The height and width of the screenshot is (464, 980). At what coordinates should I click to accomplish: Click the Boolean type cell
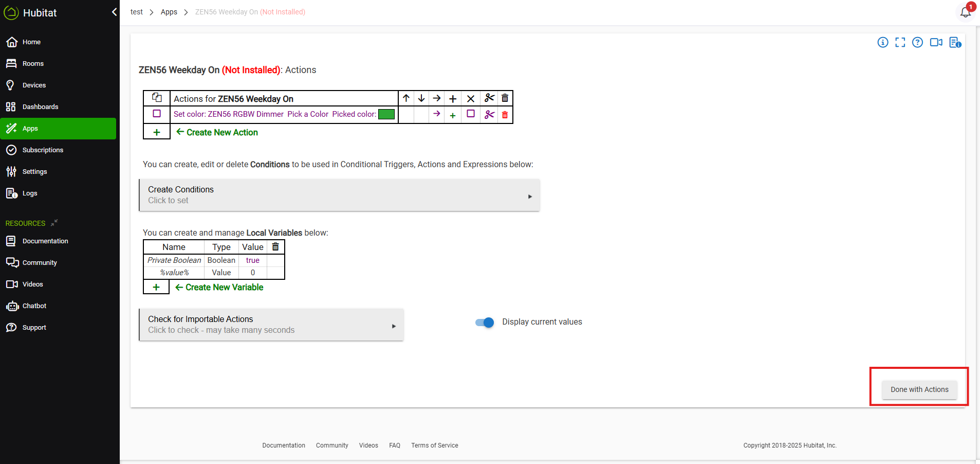pos(221,260)
